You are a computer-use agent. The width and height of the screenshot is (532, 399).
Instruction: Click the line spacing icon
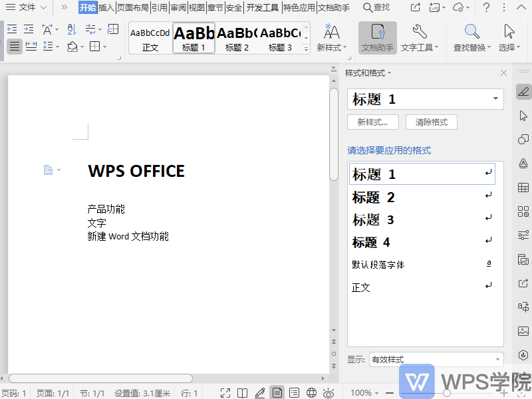51,46
